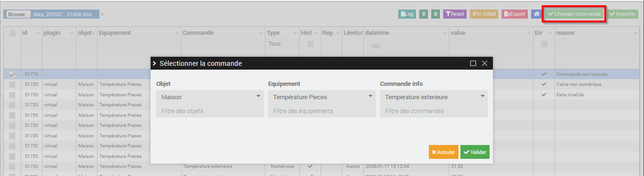Click the Importer button
The width and height of the screenshot is (644, 176).
[x=623, y=14]
